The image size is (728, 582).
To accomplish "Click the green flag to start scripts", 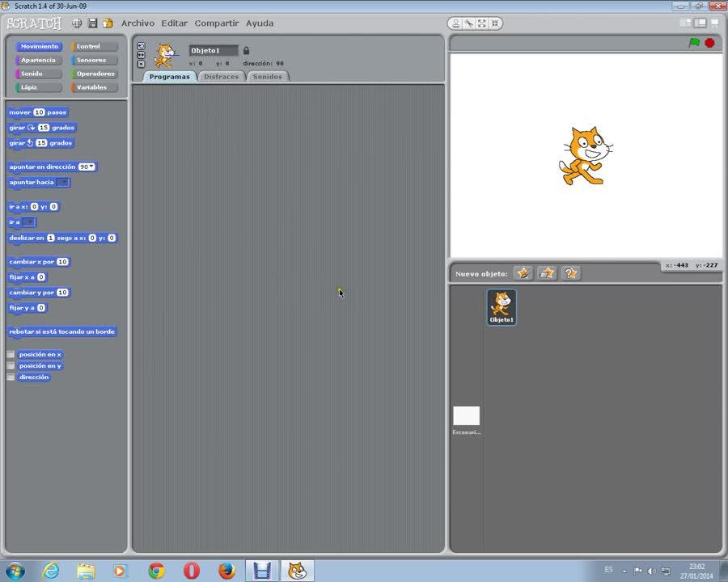I will (x=694, y=43).
